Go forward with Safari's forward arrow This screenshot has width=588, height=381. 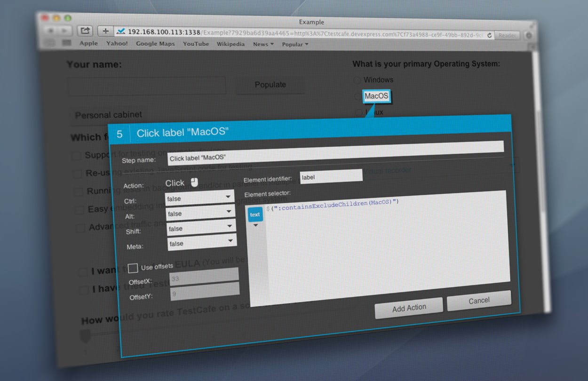tap(64, 30)
